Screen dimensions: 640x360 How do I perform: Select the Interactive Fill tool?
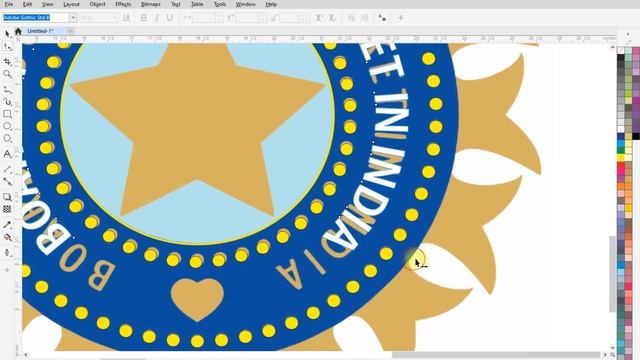(x=7, y=237)
